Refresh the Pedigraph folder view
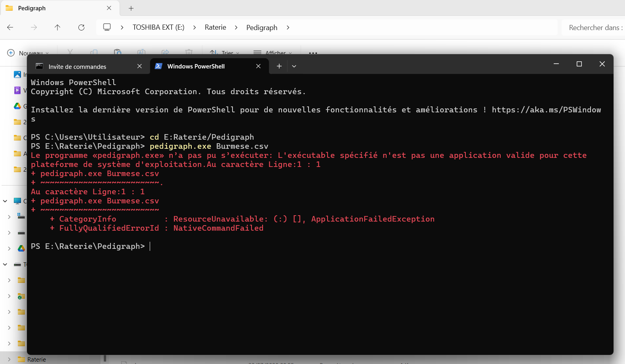Image resolution: width=625 pixels, height=364 pixels. point(81,27)
